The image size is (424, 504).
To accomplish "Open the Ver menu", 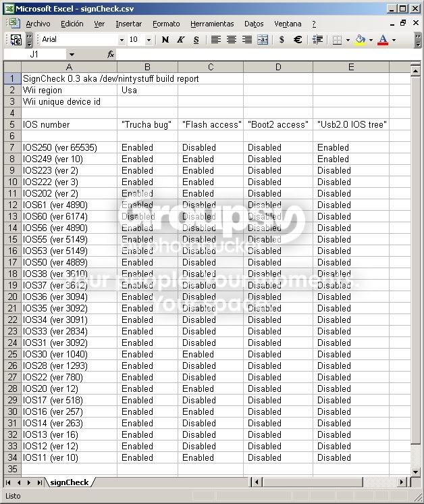I will 99,24.
